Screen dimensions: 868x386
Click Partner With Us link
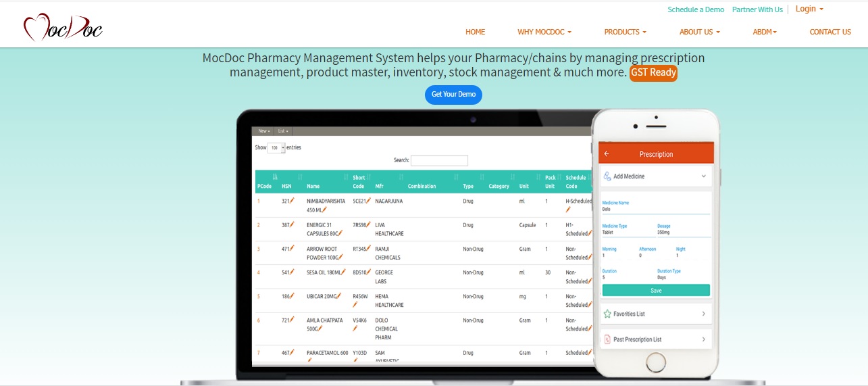(x=757, y=9)
